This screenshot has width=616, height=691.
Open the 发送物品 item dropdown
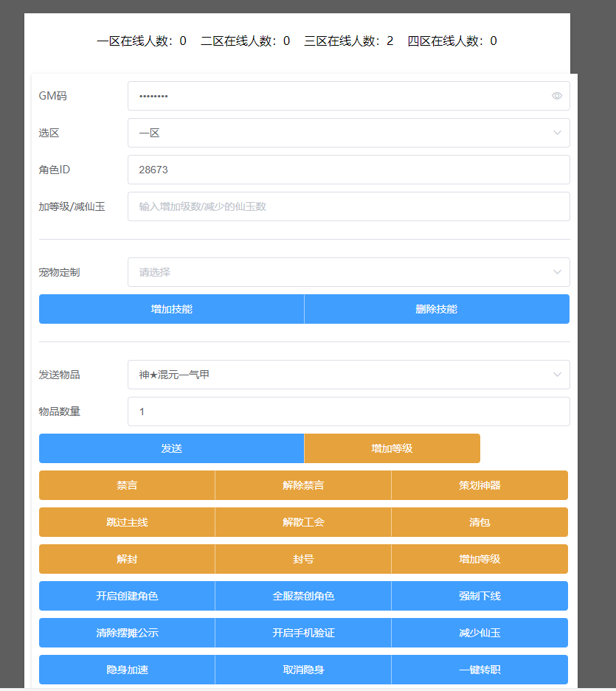[348, 375]
